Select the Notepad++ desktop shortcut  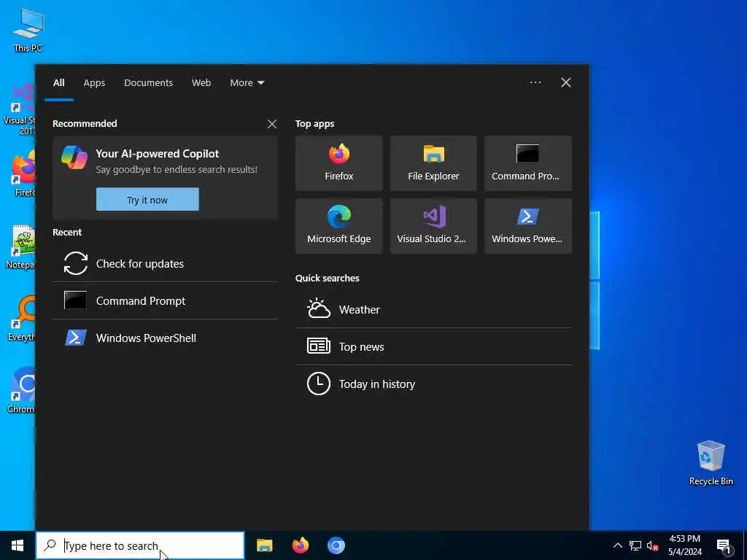point(20,247)
